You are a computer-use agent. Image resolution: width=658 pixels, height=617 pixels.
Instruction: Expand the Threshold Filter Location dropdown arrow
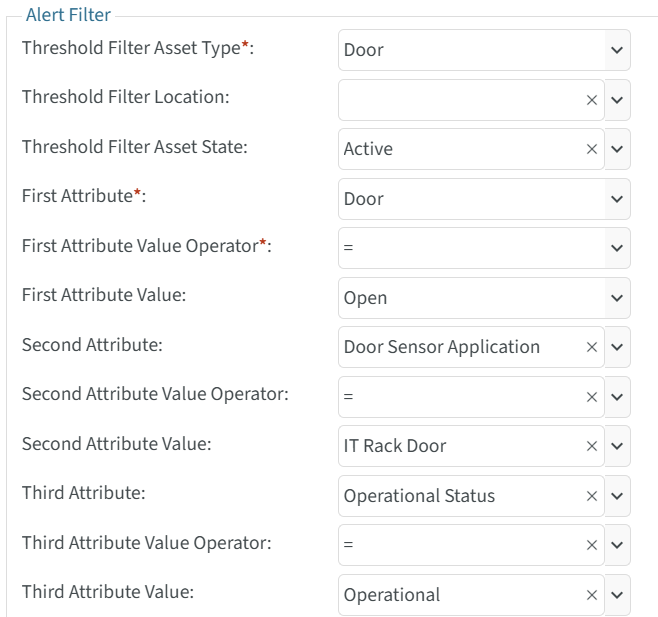coord(617,100)
